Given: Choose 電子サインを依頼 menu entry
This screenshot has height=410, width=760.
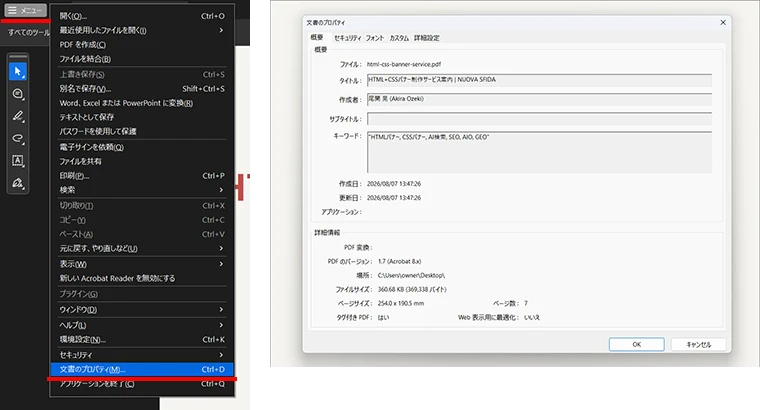Looking at the screenshot, I should pos(142,147).
